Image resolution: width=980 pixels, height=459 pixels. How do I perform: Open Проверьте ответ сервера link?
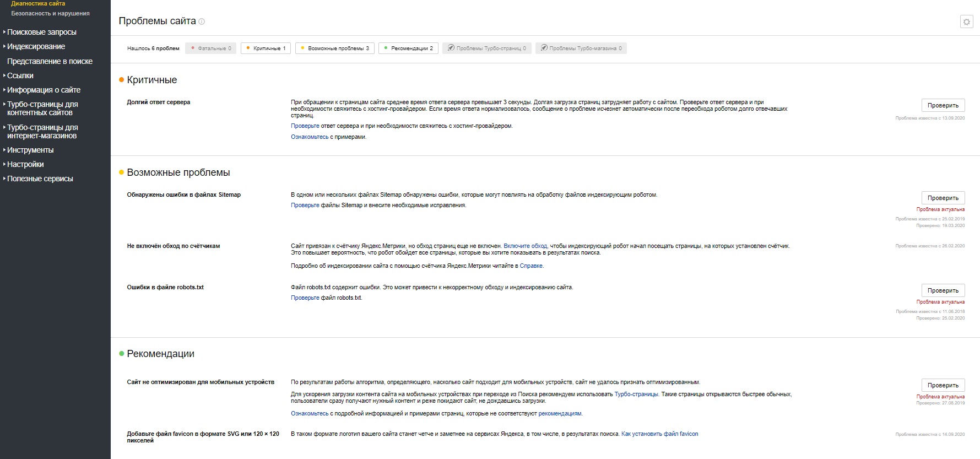305,126
